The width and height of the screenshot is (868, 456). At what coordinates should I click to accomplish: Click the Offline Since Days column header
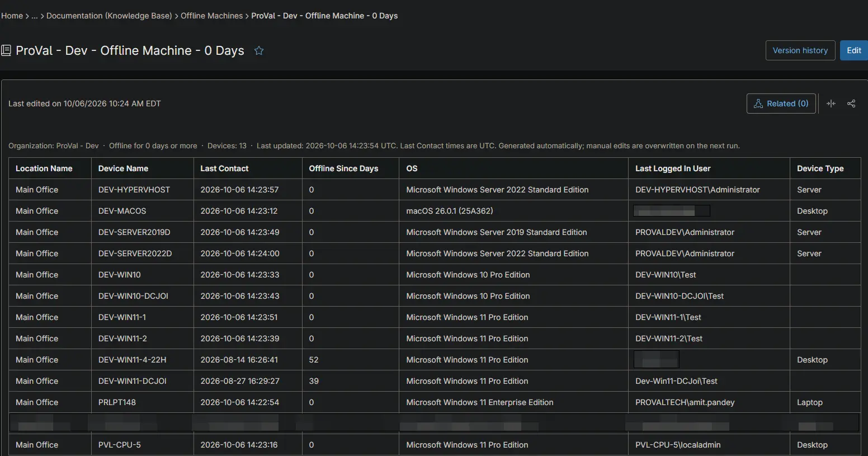(x=351, y=168)
